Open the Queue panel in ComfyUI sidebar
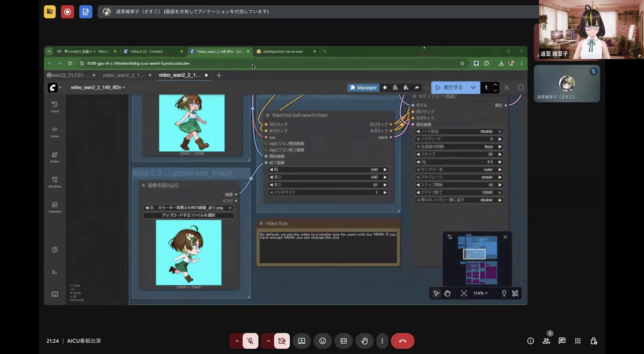The height and width of the screenshot is (354, 644). [55, 106]
